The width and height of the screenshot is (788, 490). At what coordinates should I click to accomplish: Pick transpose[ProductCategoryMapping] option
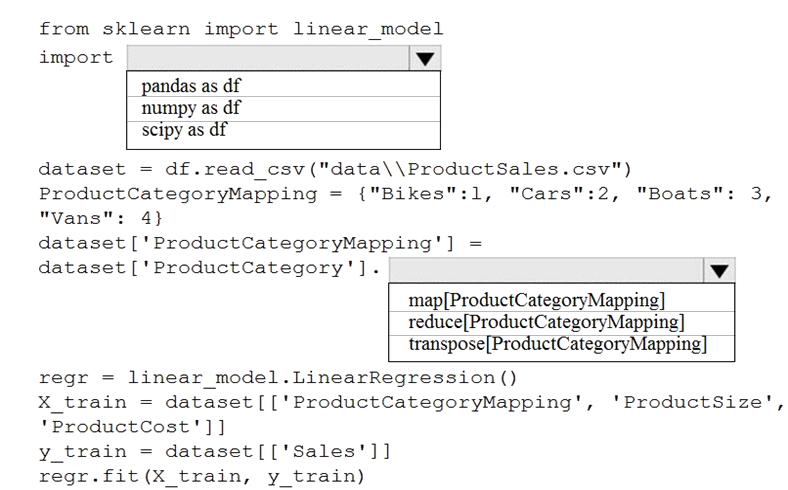click(561, 345)
